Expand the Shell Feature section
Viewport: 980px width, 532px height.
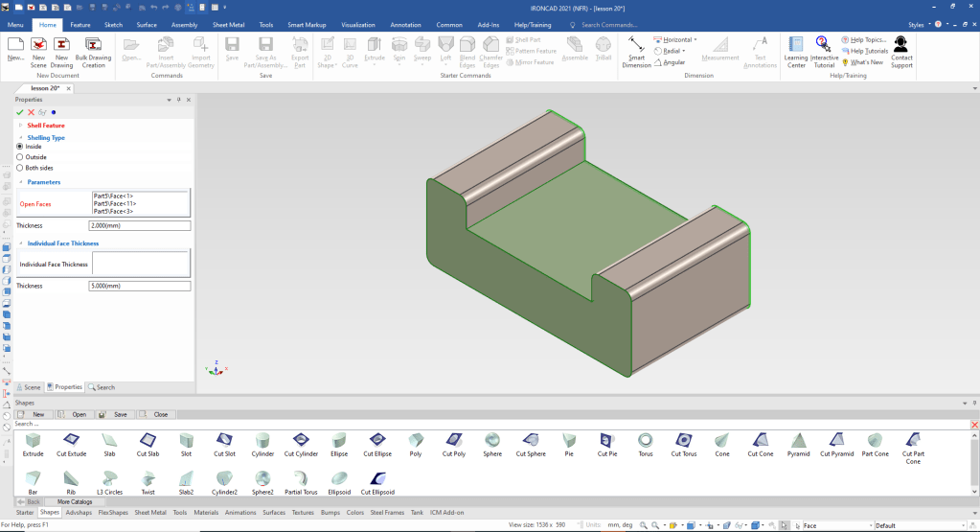pos(21,126)
